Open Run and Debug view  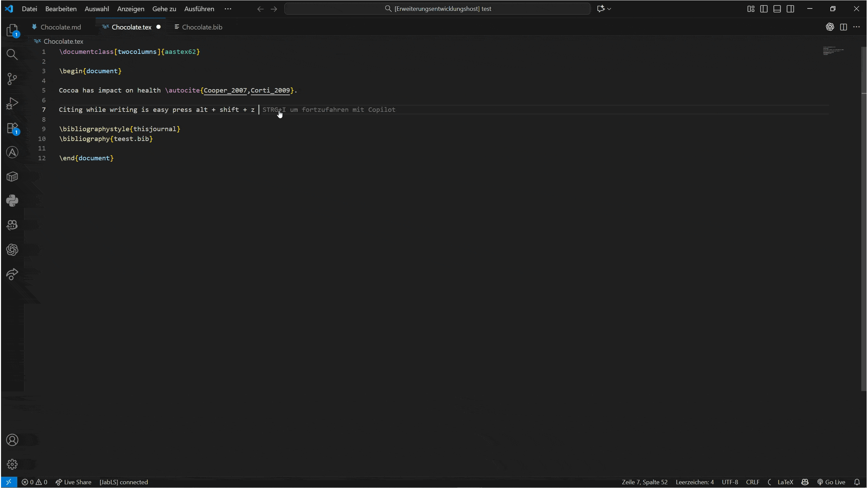(x=12, y=103)
